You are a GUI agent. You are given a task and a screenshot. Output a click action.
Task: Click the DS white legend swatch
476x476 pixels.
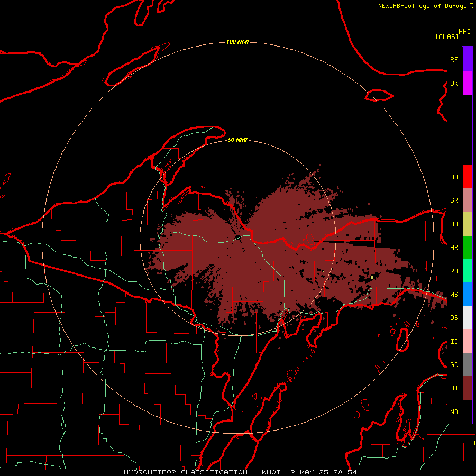point(467,317)
